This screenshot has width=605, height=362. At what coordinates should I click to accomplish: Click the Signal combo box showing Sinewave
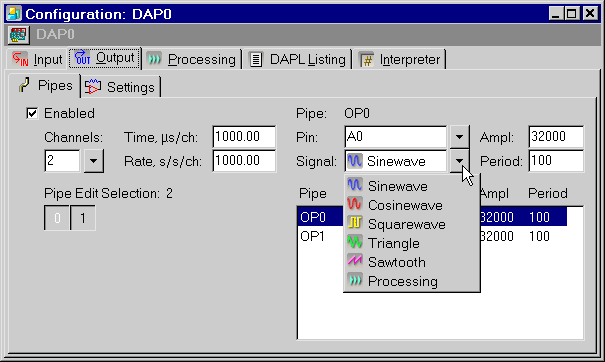[x=395, y=161]
